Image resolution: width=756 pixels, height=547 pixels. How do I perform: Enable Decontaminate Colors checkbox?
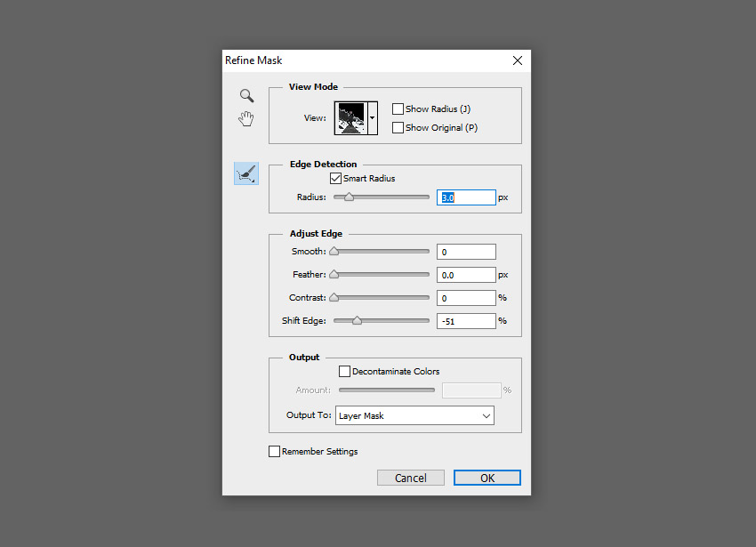pos(344,372)
